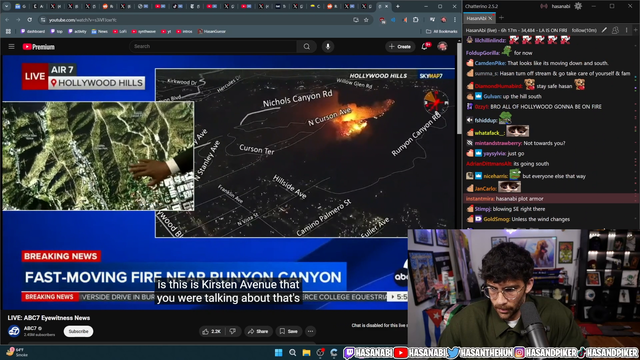Subscribe to the ABC7 channel

[78, 331]
